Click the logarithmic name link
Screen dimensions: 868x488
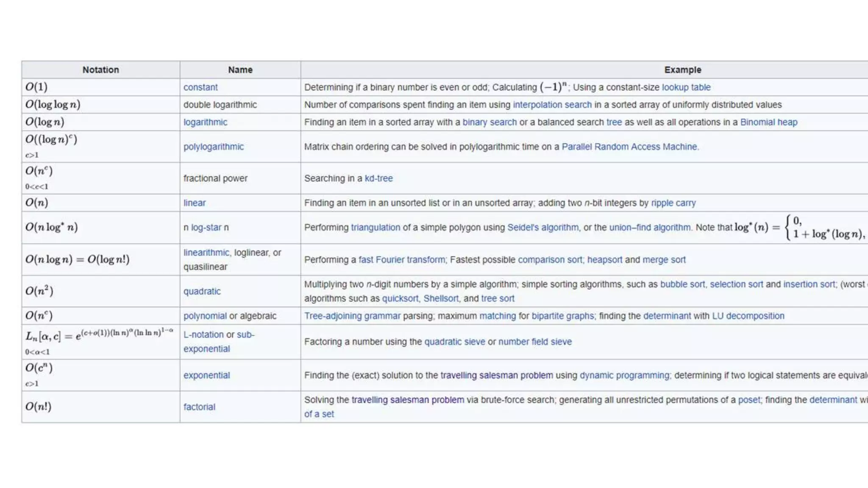pyautogui.click(x=205, y=122)
